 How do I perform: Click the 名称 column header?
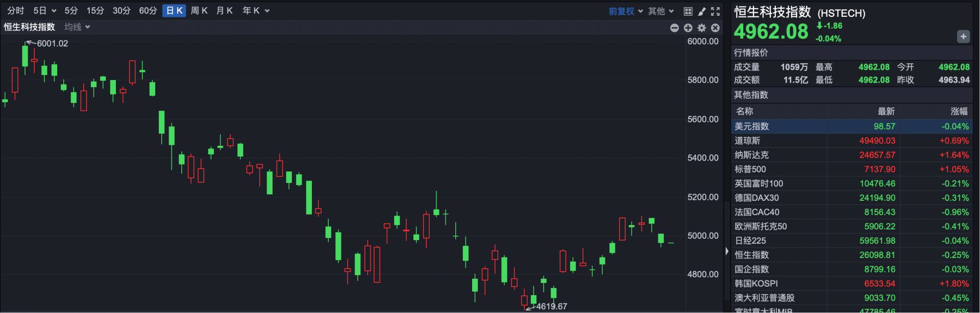tap(744, 111)
